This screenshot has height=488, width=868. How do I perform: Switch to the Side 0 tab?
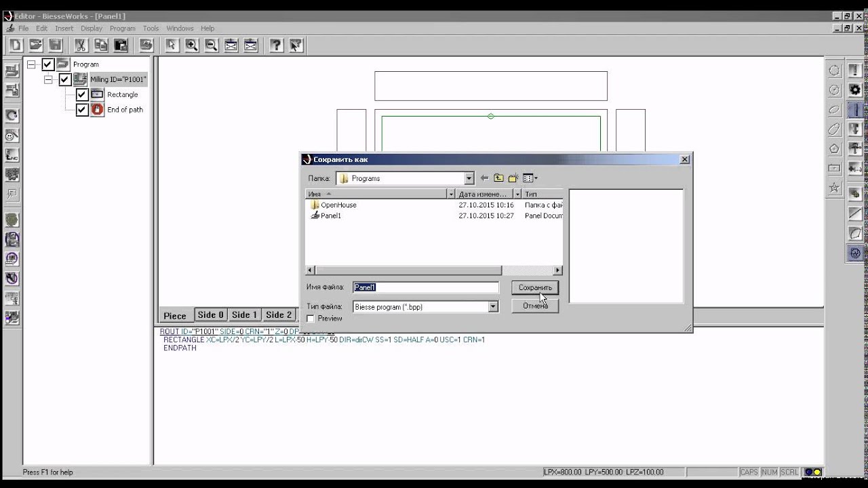pyautogui.click(x=210, y=314)
